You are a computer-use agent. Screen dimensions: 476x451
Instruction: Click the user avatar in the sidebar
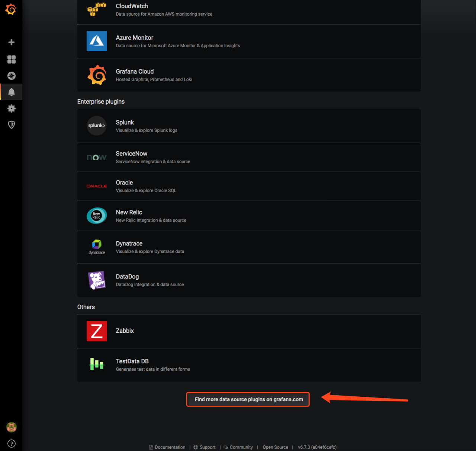pos(12,427)
